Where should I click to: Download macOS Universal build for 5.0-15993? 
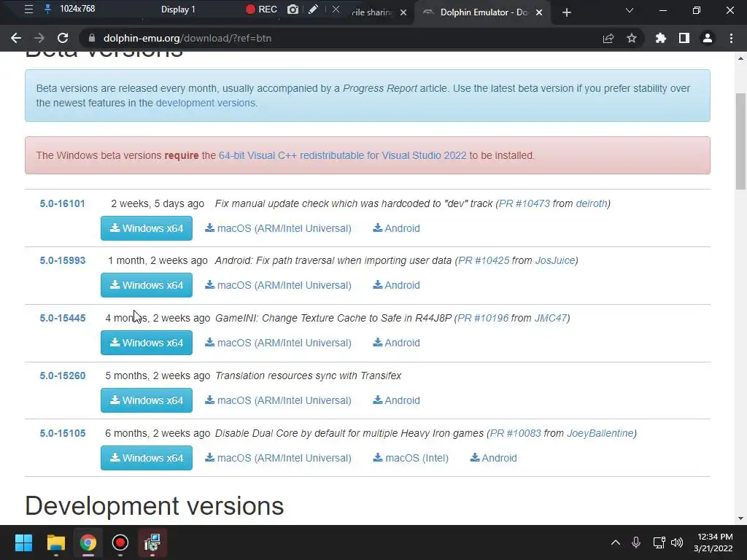278,285
